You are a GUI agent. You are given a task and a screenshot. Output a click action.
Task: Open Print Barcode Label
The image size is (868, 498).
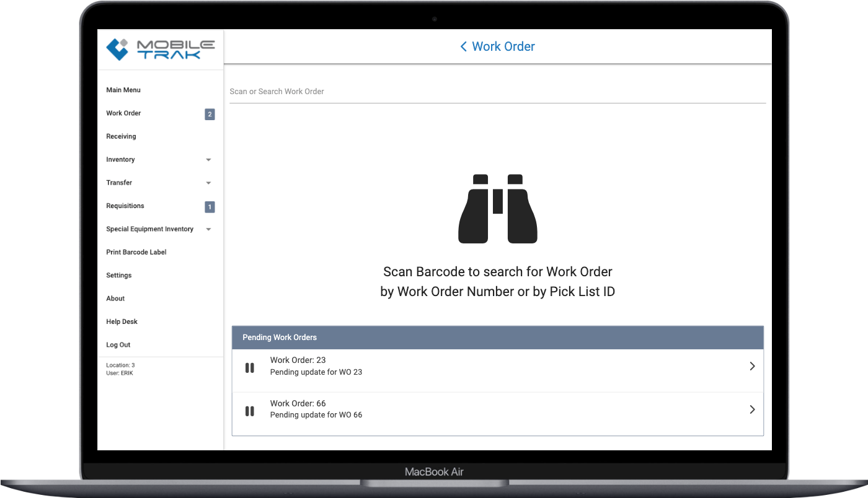pos(136,252)
